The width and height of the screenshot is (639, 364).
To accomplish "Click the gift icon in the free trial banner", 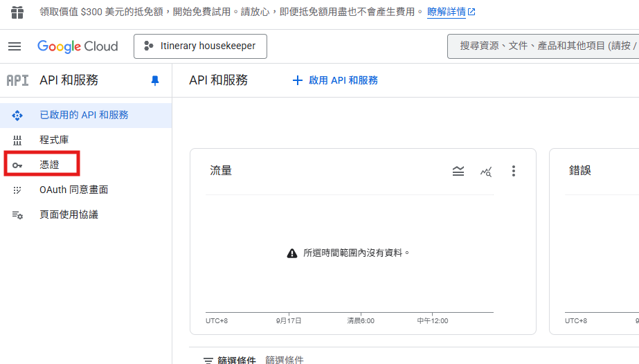I will pyautogui.click(x=17, y=12).
